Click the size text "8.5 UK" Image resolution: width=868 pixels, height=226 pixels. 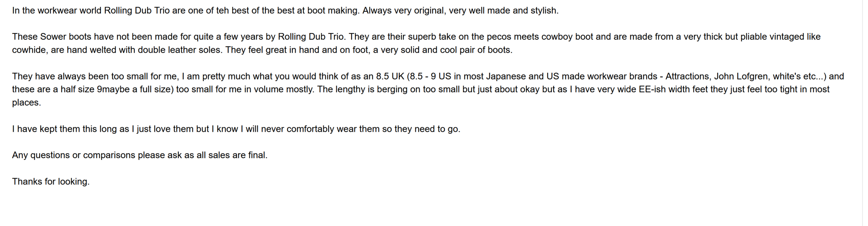(x=390, y=76)
